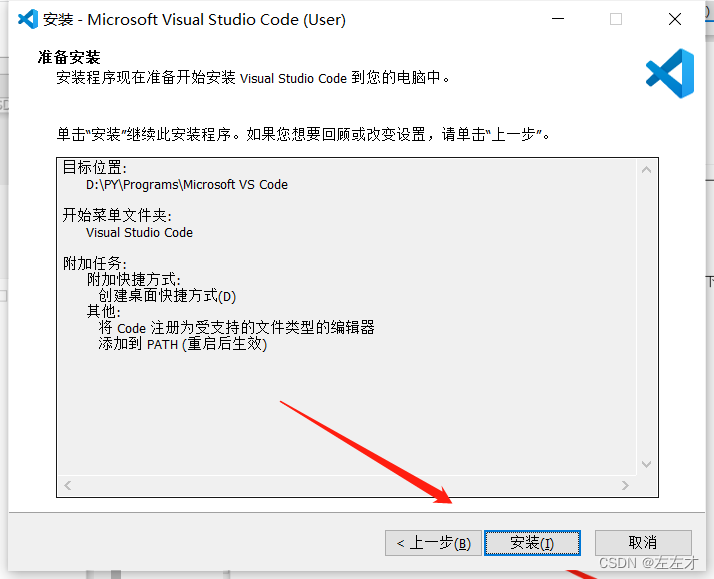
Task: Minimize the installer window
Action: (558, 19)
